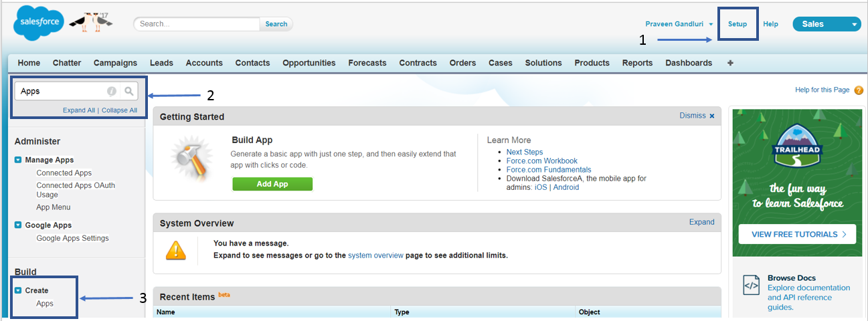This screenshot has width=868, height=321.
Task: Focus the sidebar quick find box containing Apps
Action: point(76,91)
